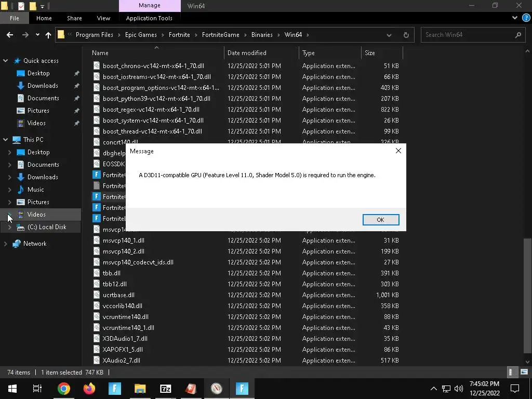Open File Explorer taskbar icon
Image resolution: width=532 pixels, height=399 pixels.
point(140,389)
